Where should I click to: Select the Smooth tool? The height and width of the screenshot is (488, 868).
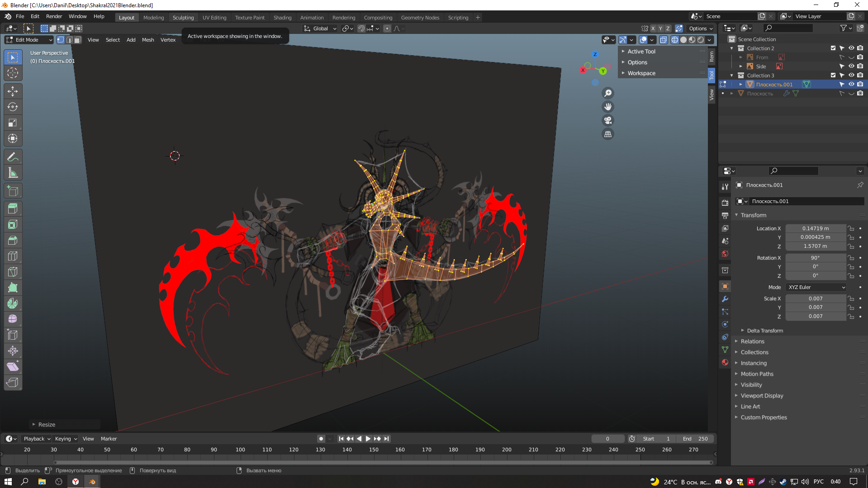tap(13, 319)
